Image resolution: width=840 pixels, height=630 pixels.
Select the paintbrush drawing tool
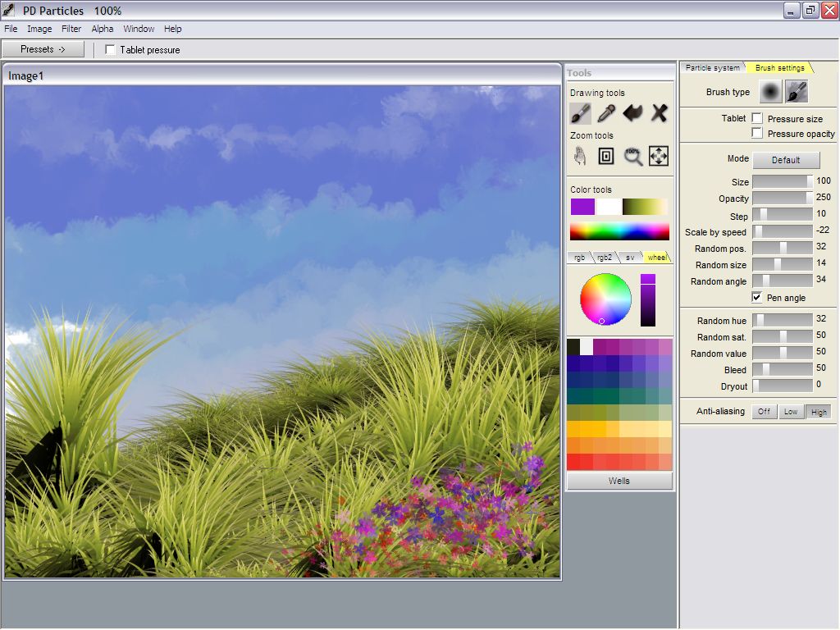tap(580, 113)
